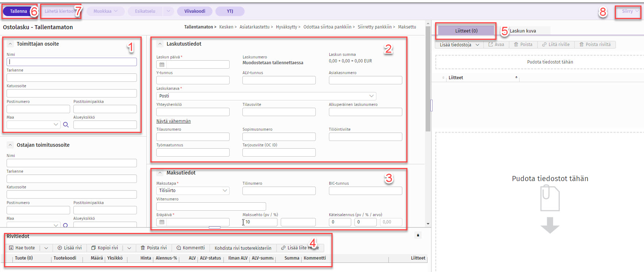Open the Eräpäivä calendar picker icon
This screenshot has width=644, height=272.
(x=162, y=222)
